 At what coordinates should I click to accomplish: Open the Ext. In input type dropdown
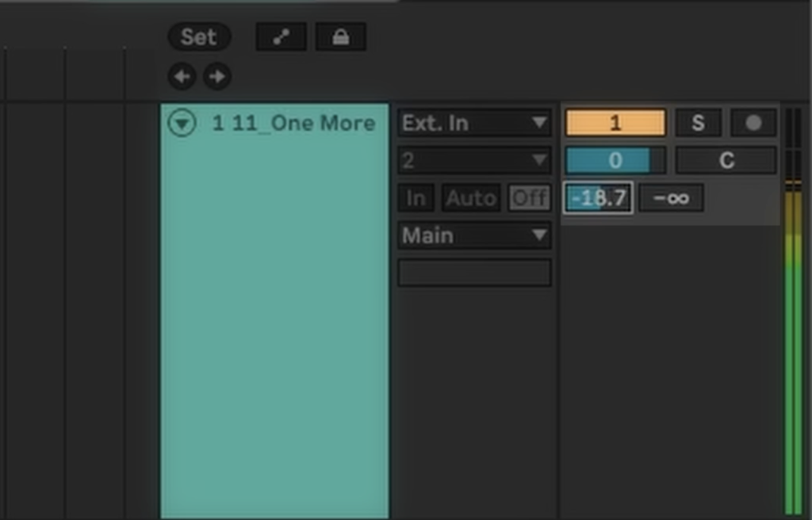(x=474, y=123)
